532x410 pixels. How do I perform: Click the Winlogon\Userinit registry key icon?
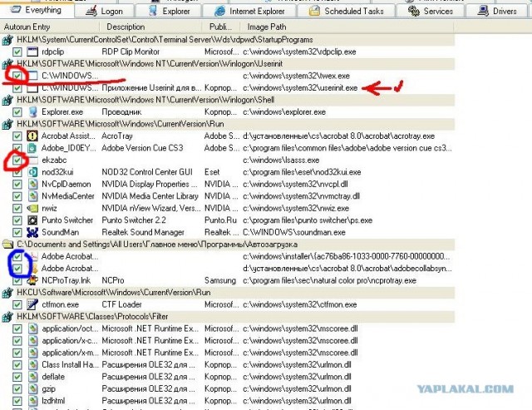tap(7, 64)
